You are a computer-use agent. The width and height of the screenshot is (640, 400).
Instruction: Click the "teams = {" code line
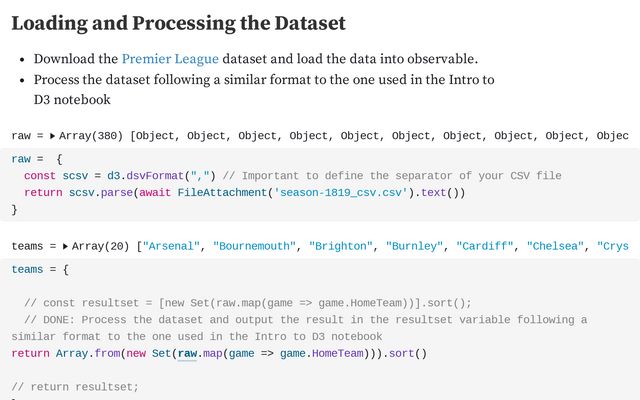click(x=40, y=270)
